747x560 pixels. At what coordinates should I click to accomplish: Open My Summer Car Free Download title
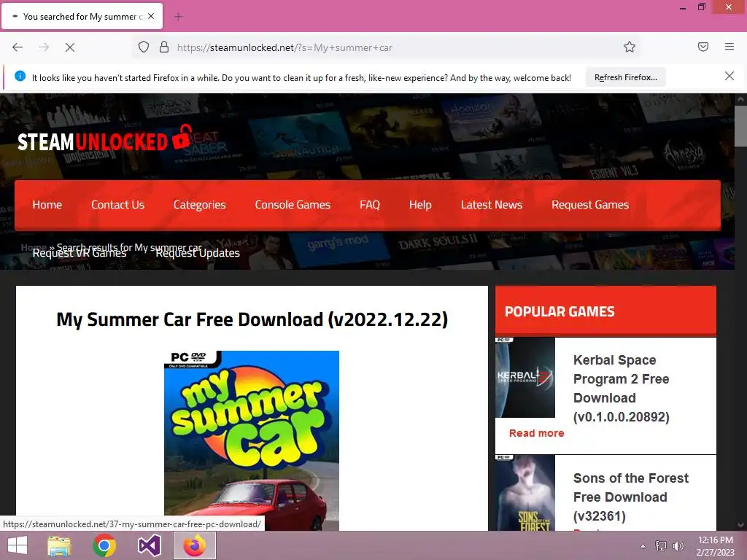[252, 319]
